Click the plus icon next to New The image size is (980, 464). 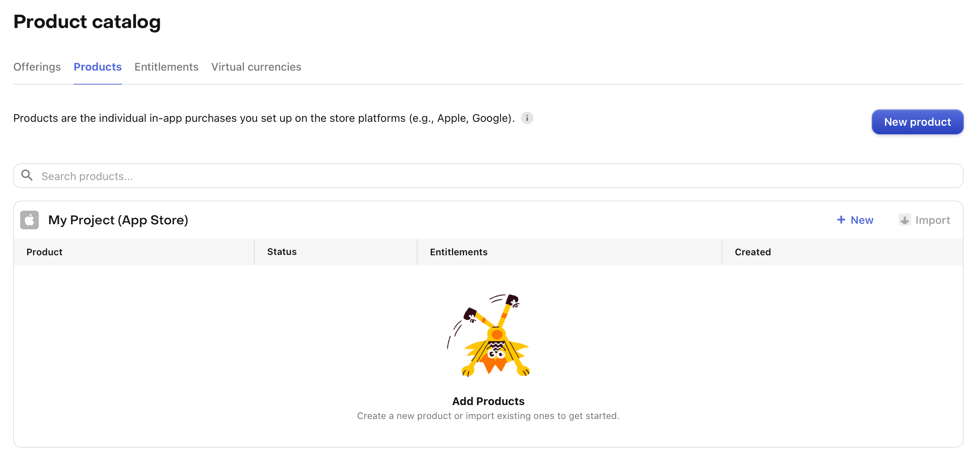pos(841,220)
